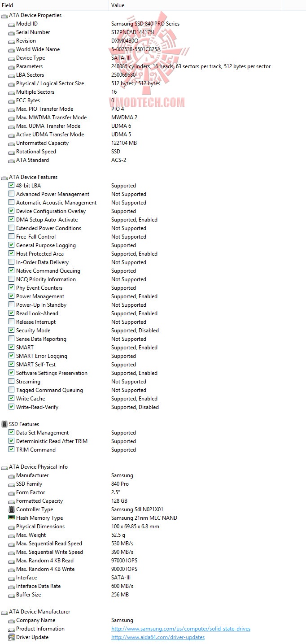The height and width of the screenshot is (644, 306).
Task: Toggle the Automatic Acoustic Management checkbox
Action: (12, 203)
